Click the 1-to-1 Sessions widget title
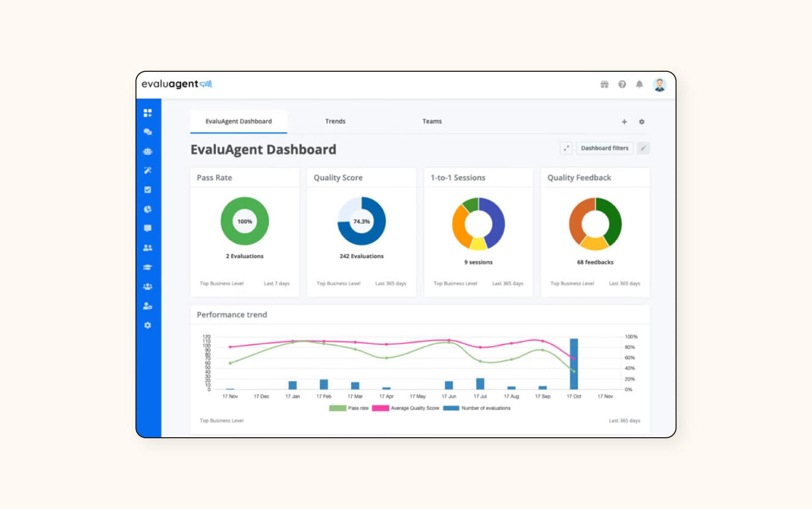 (x=458, y=178)
